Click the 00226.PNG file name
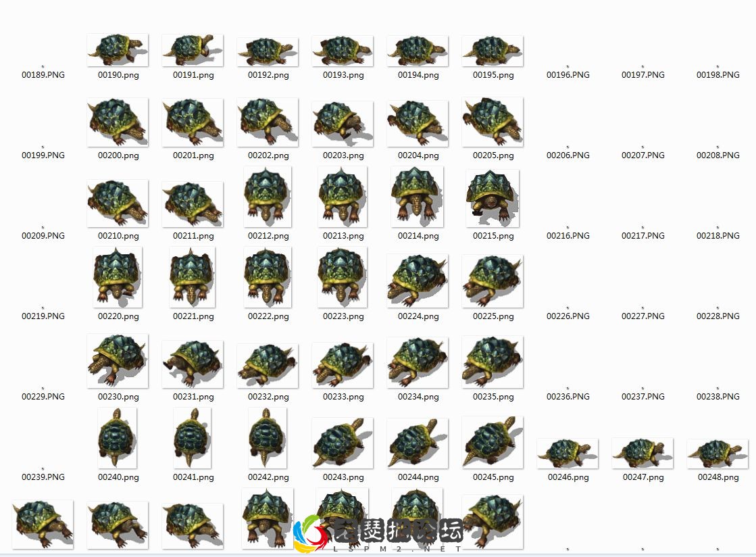 (568, 316)
